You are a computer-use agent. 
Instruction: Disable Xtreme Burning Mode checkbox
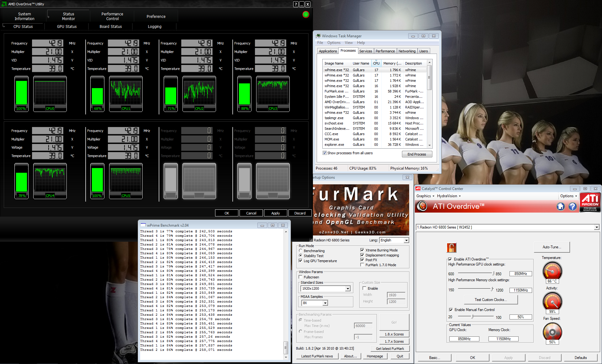362,250
